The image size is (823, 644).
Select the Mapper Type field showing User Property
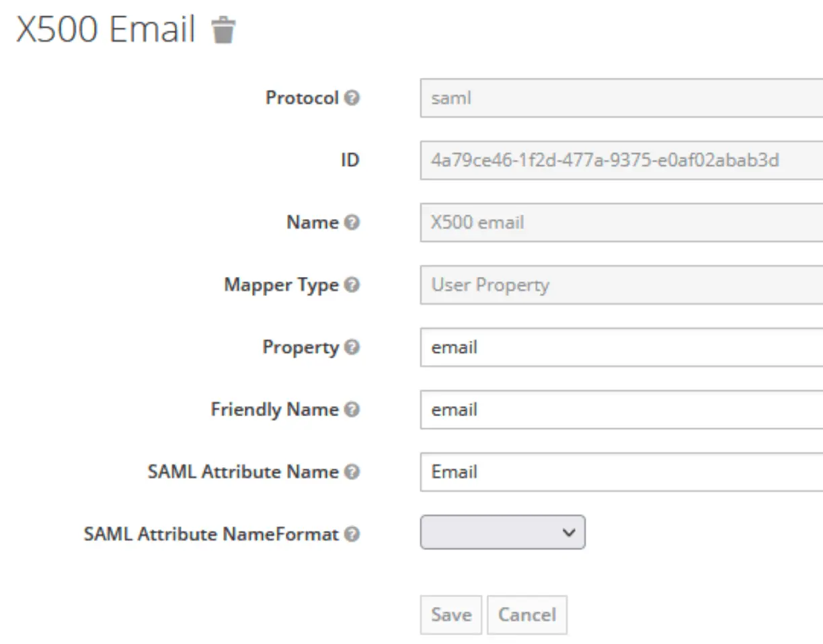(x=621, y=285)
